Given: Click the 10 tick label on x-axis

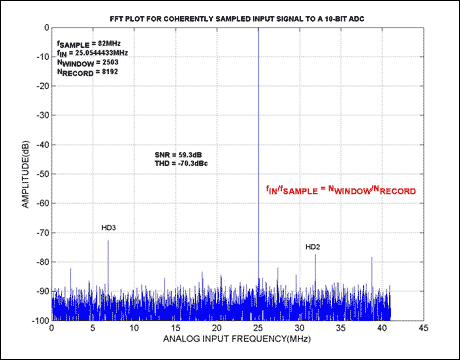Looking at the screenshot, I should 134,328.
